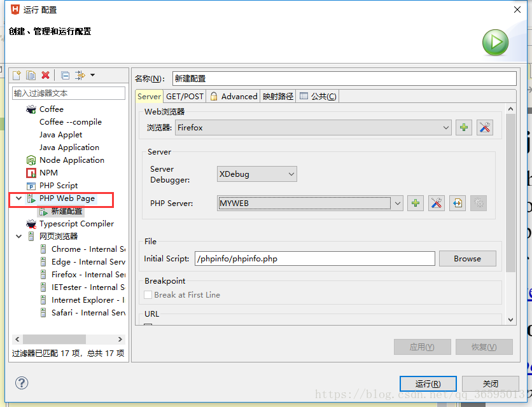Select IETester - Internal Server item
This screenshot has width=532, height=407.
[88, 287]
